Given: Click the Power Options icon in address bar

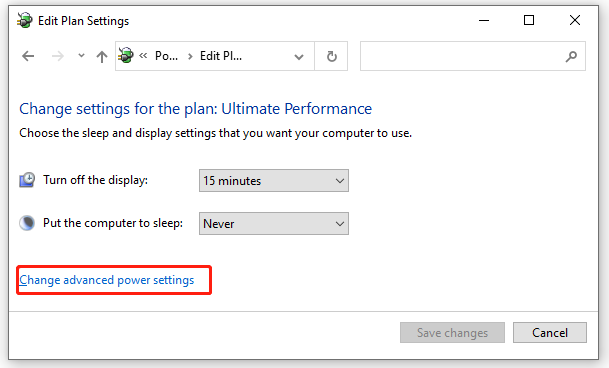Looking at the screenshot, I should click(x=126, y=55).
